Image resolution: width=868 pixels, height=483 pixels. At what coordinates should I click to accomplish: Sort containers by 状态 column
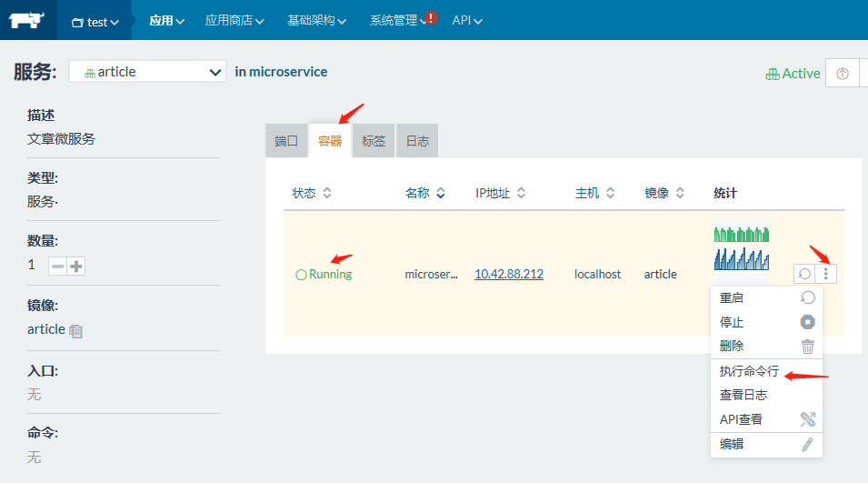[312, 193]
